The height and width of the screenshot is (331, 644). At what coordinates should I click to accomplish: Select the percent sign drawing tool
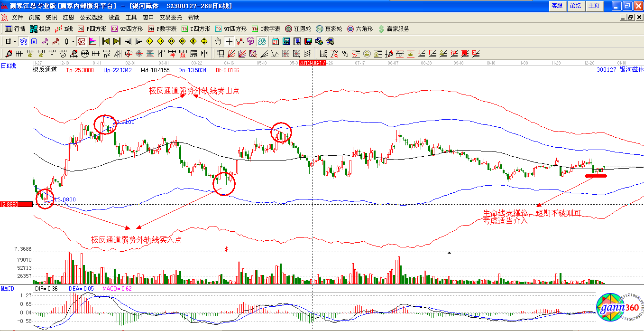point(345,53)
